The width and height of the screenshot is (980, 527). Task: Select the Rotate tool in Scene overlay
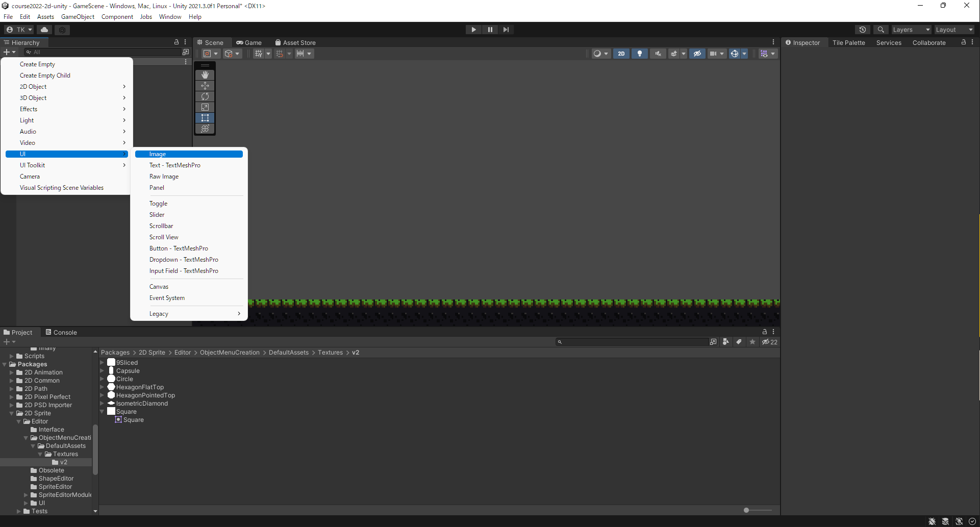[x=205, y=96]
